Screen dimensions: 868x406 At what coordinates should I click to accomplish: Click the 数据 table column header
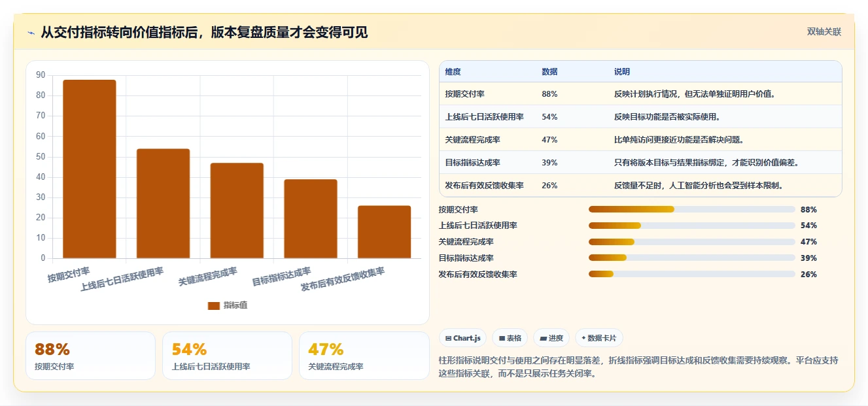(549, 71)
